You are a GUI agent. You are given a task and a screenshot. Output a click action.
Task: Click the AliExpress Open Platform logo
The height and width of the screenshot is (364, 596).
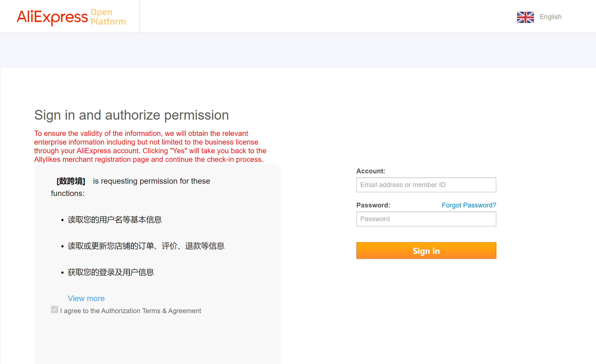pos(71,17)
